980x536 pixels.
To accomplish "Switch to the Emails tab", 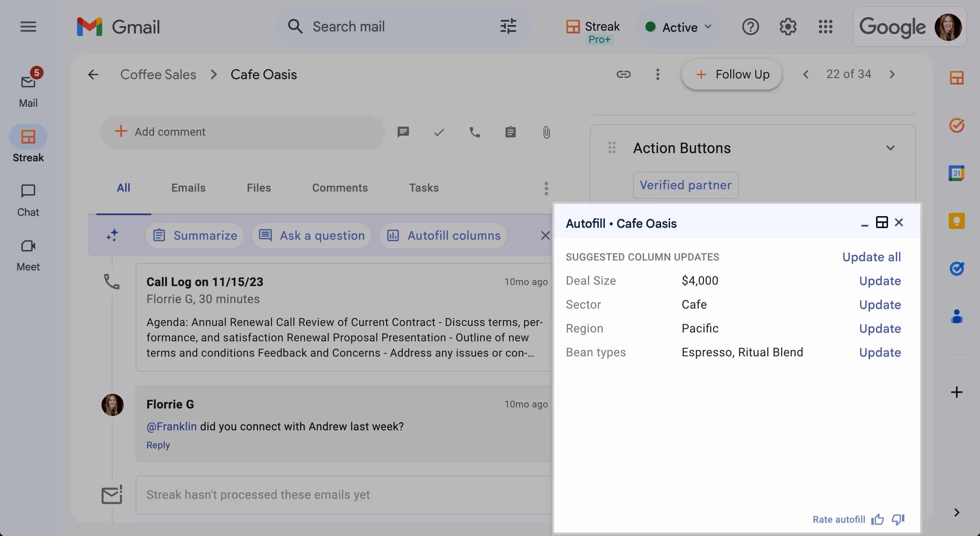I will point(188,188).
